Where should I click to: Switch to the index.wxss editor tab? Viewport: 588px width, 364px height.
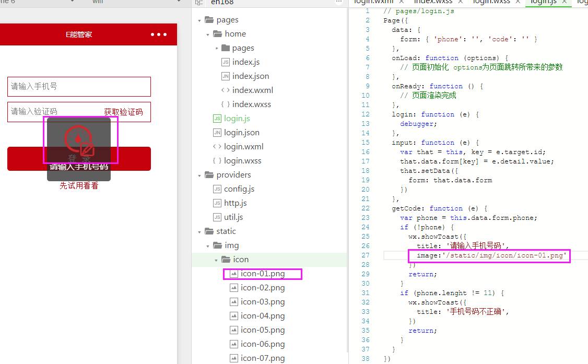(x=433, y=2)
